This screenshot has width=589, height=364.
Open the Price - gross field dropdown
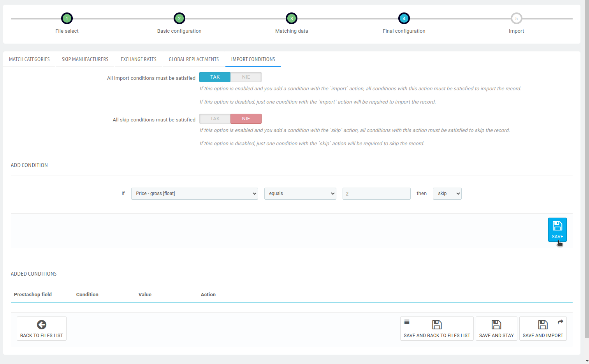[195, 193]
